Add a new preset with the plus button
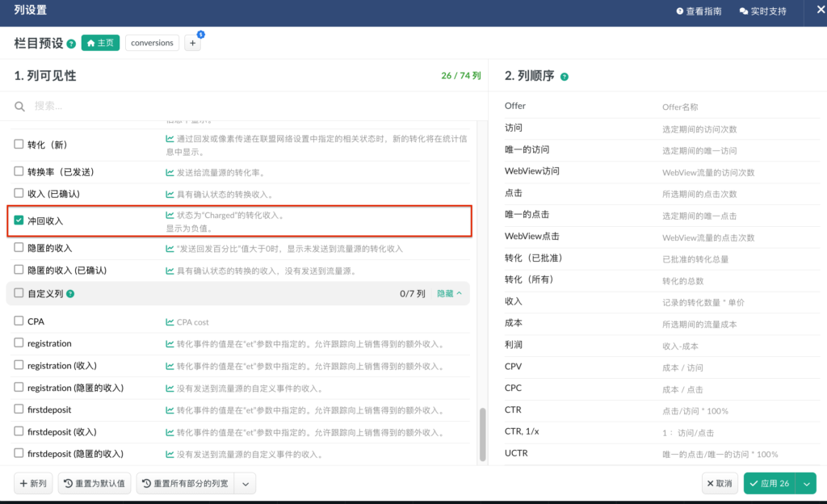The image size is (827, 504). click(193, 44)
